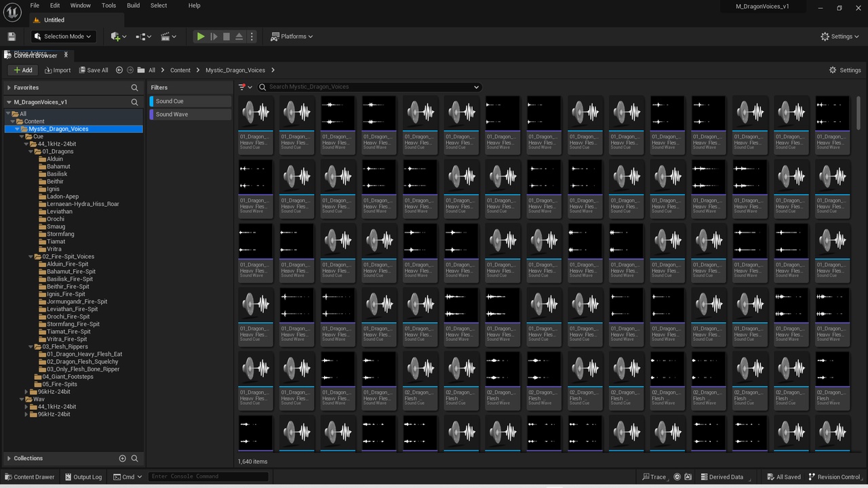The image size is (868, 488).
Task: Click the Eject from player button
Action: [x=239, y=37]
